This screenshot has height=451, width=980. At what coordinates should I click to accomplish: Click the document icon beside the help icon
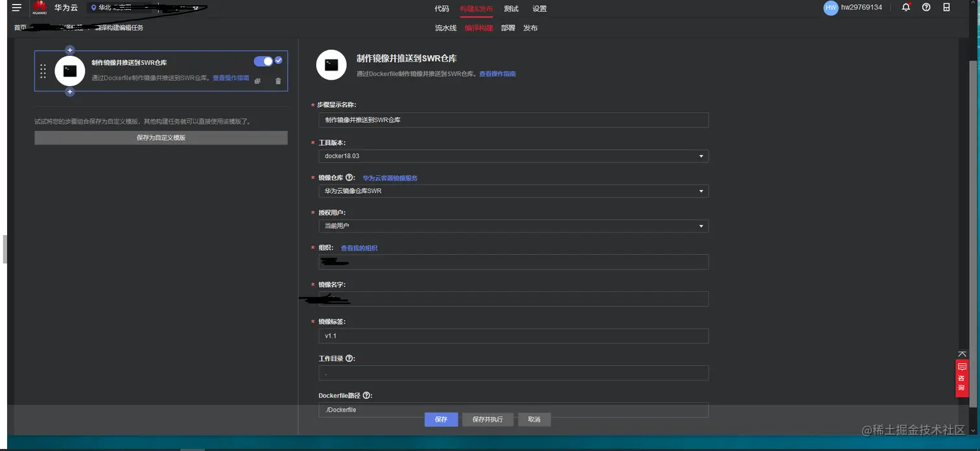pyautogui.click(x=946, y=8)
